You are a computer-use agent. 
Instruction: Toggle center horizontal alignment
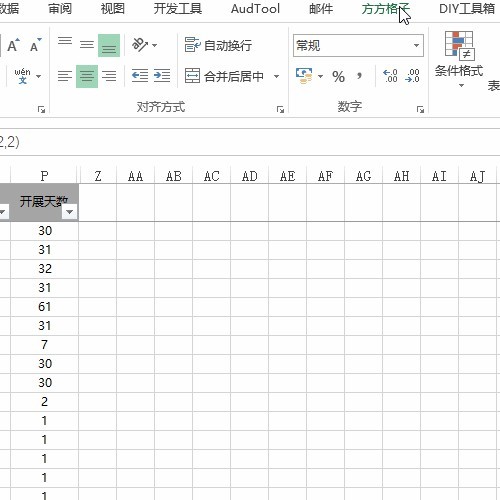[87, 76]
